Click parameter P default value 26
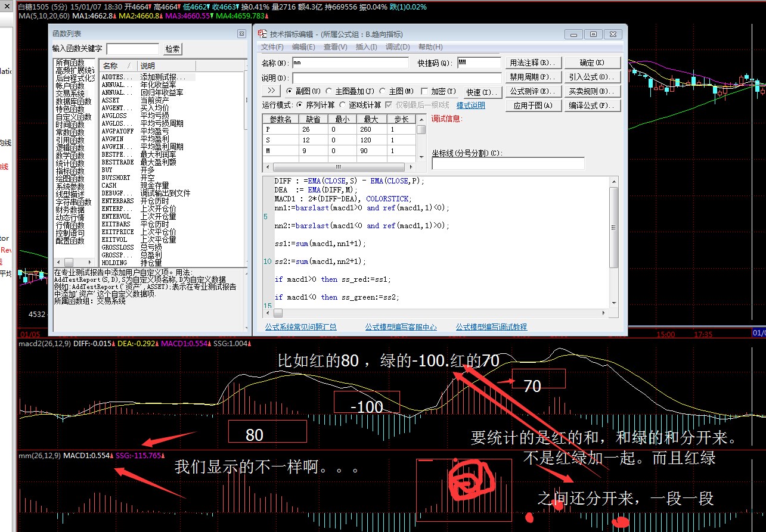 (314, 129)
